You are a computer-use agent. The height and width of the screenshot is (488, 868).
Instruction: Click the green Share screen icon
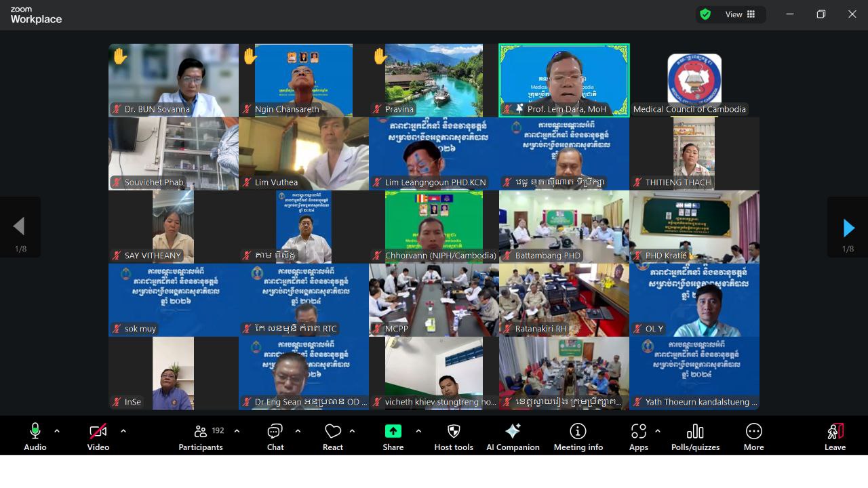pyautogui.click(x=393, y=431)
